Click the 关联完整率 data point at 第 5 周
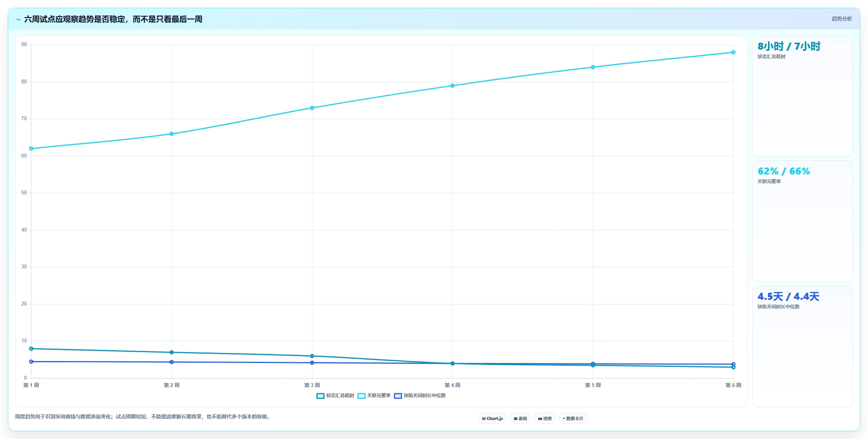 pyautogui.click(x=593, y=67)
